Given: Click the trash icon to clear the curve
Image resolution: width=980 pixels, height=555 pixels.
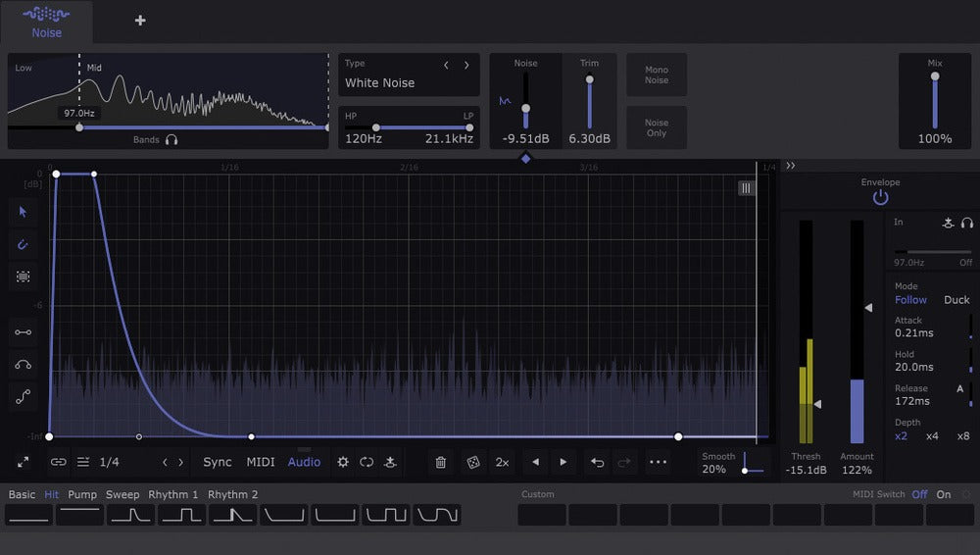Looking at the screenshot, I should pyautogui.click(x=441, y=462).
